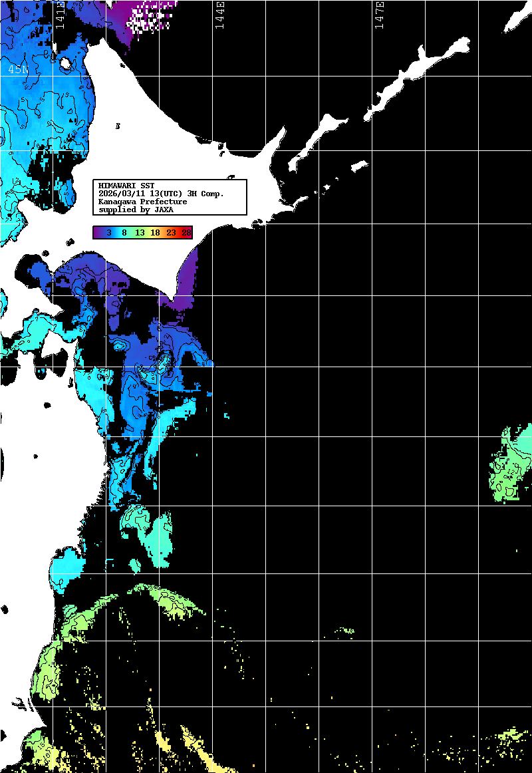This screenshot has height=773, width=532.
Task: Click the 'supplied by JAXA' credit line
Action: tap(136, 210)
